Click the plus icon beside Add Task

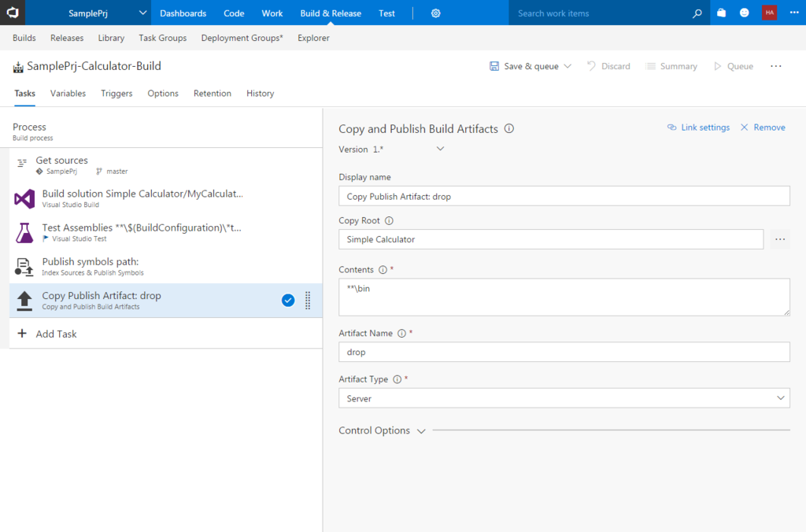click(21, 334)
